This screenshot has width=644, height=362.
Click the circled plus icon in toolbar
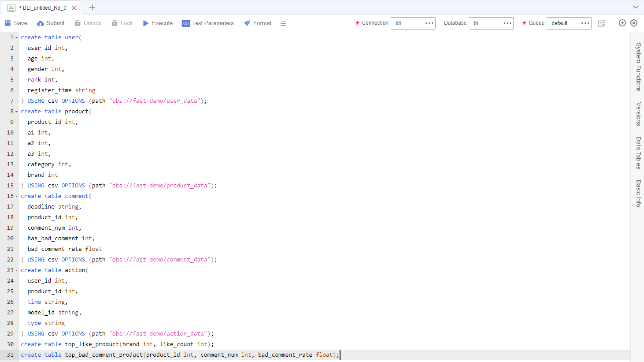(x=622, y=23)
